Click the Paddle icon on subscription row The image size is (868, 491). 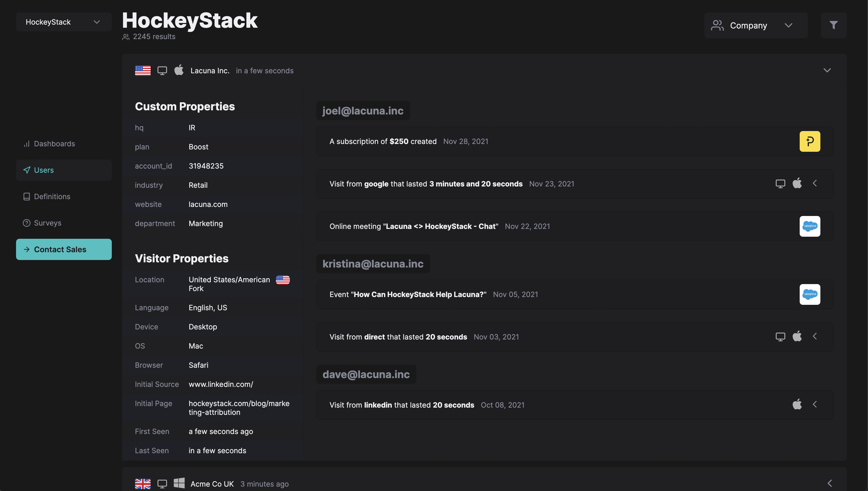tap(810, 141)
